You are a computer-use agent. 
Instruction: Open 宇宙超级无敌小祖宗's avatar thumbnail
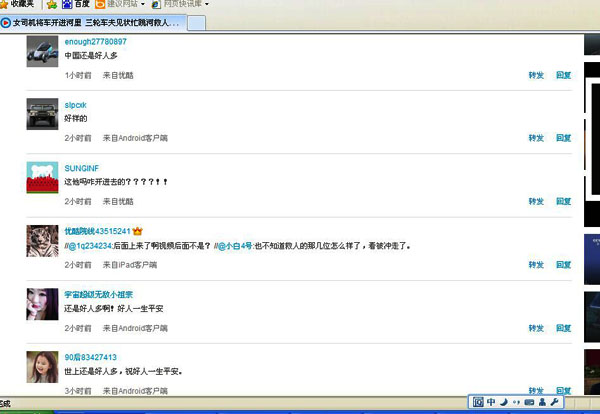tap(41, 303)
